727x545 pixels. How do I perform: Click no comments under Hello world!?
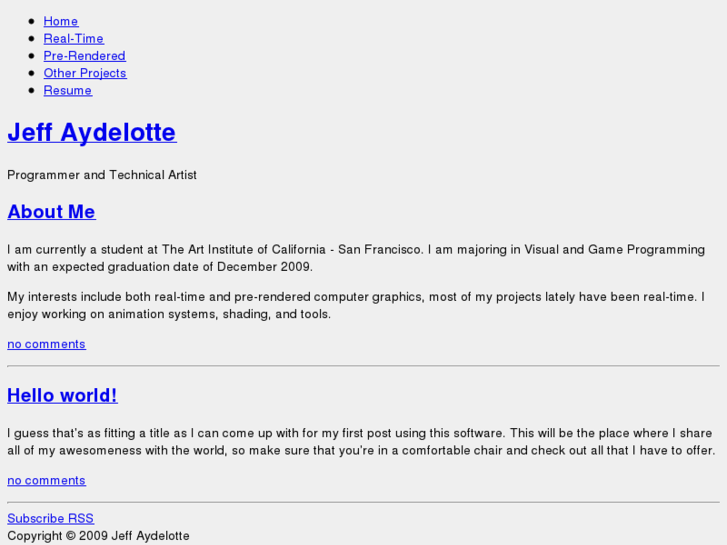[46, 480]
